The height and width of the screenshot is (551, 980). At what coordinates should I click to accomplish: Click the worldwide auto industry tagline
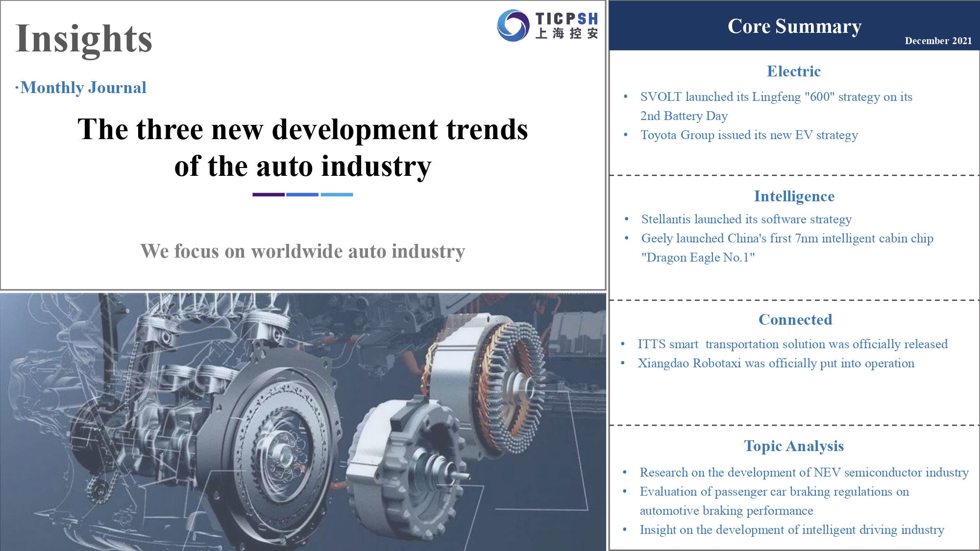click(302, 251)
